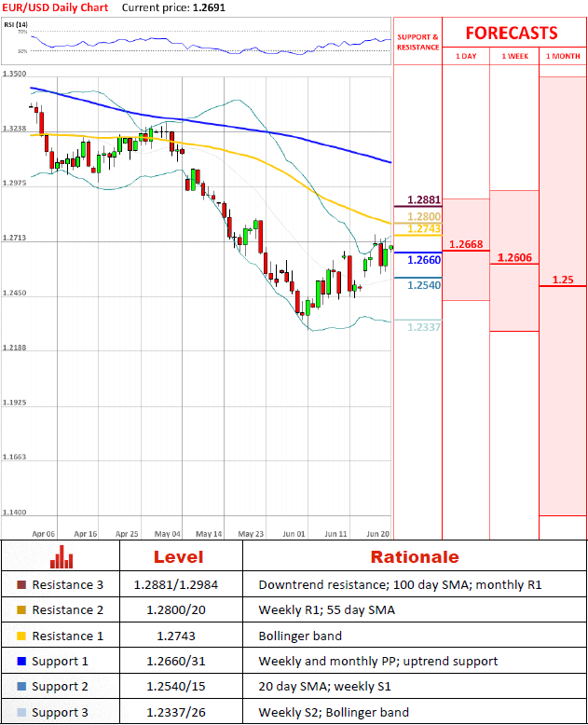Click the Resistance 3 row label

[x=67, y=585]
